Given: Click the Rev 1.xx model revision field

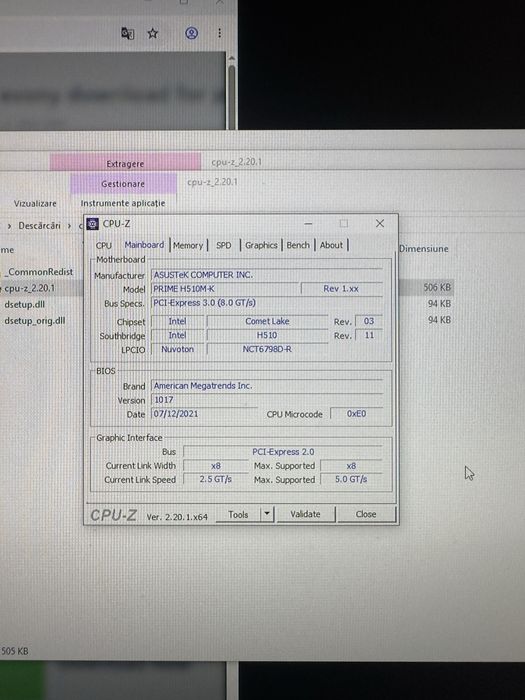Looking at the screenshot, I should pos(342,289).
